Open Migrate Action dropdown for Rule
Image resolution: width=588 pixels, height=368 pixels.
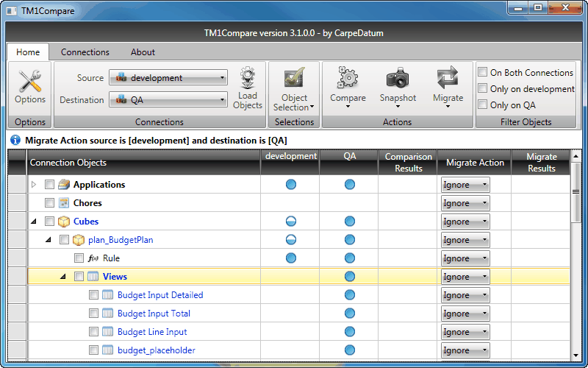465,258
